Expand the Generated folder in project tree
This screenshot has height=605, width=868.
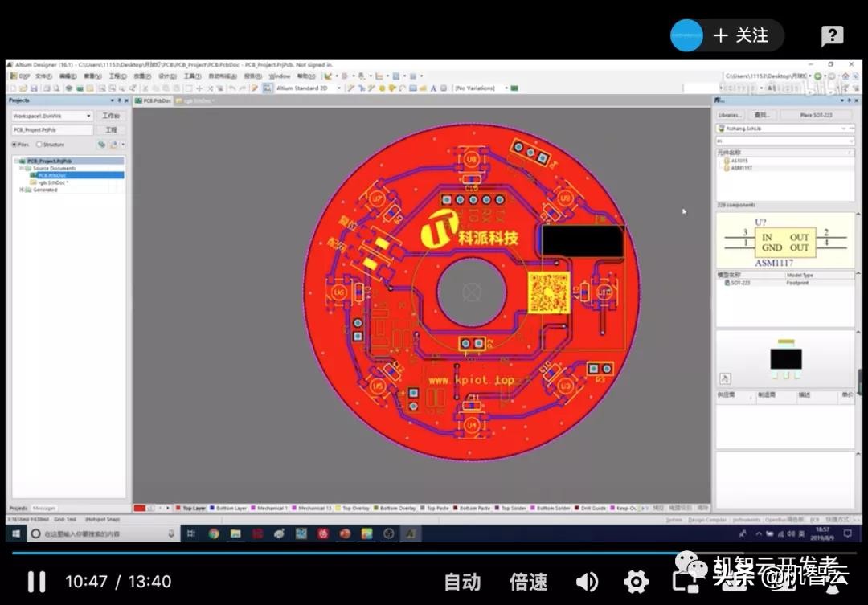(22, 190)
